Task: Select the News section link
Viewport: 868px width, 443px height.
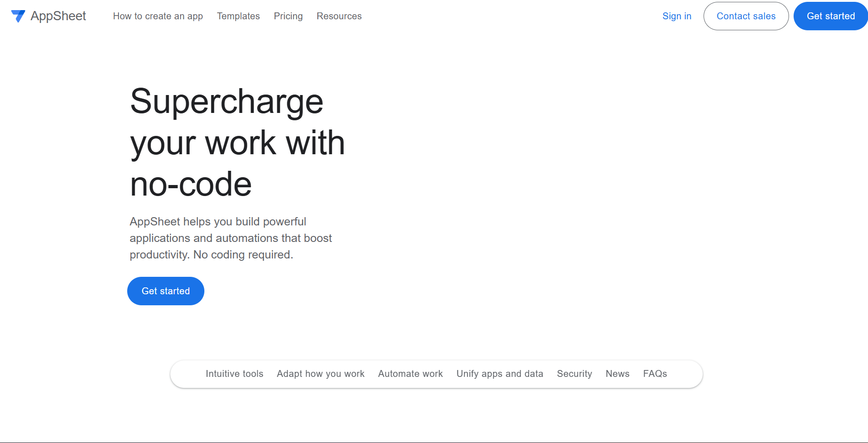Action: coord(618,374)
